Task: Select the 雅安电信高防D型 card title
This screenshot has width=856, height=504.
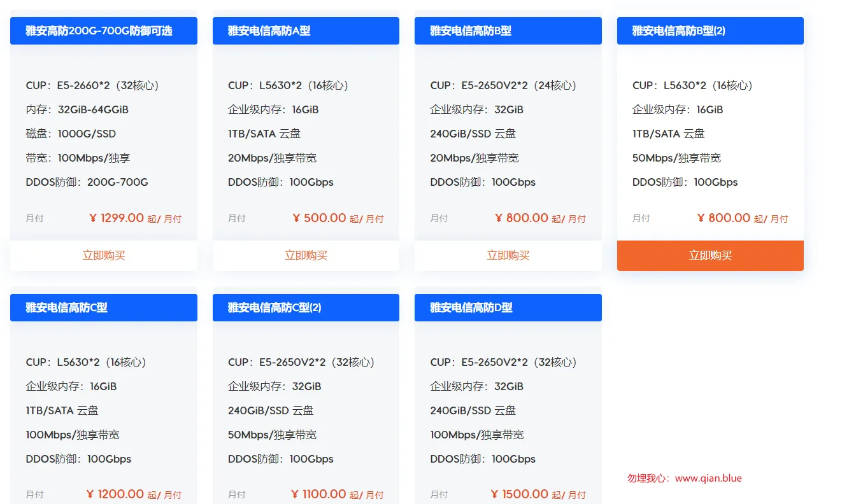Action: pyautogui.click(x=471, y=307)
